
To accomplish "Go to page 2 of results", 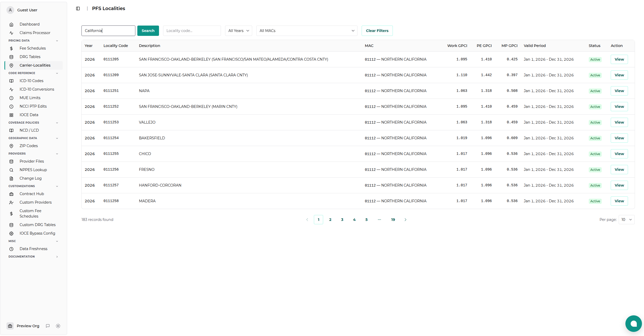I will click(x=330, y=220).
